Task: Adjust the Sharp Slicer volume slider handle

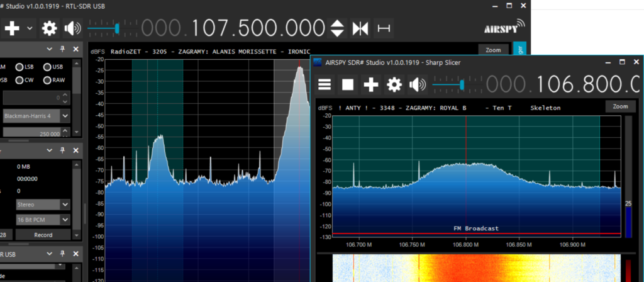Action: [x=462, y=85]
